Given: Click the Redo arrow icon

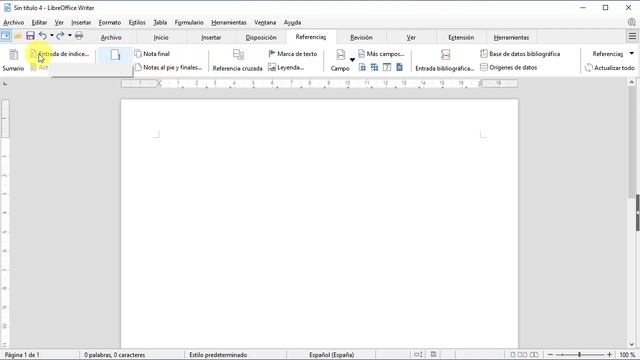Looking at the screenshot, I should click(x=60, y=36).
